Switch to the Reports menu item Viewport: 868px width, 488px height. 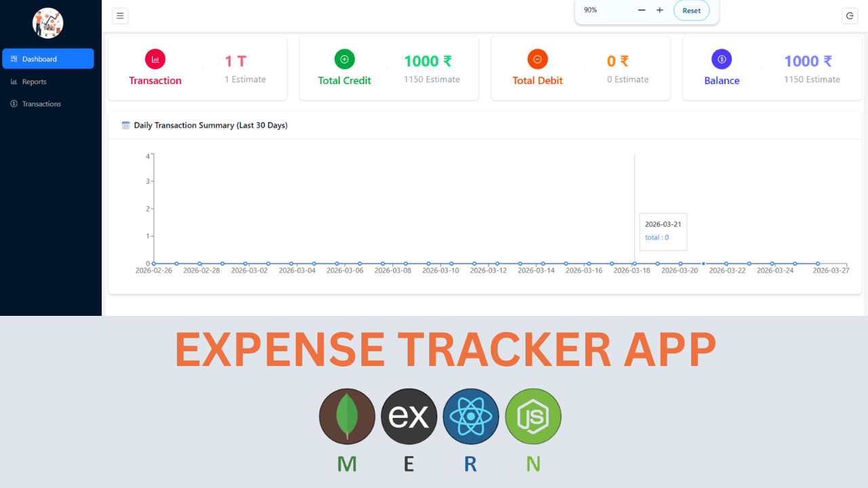click(x=33, y=81)
